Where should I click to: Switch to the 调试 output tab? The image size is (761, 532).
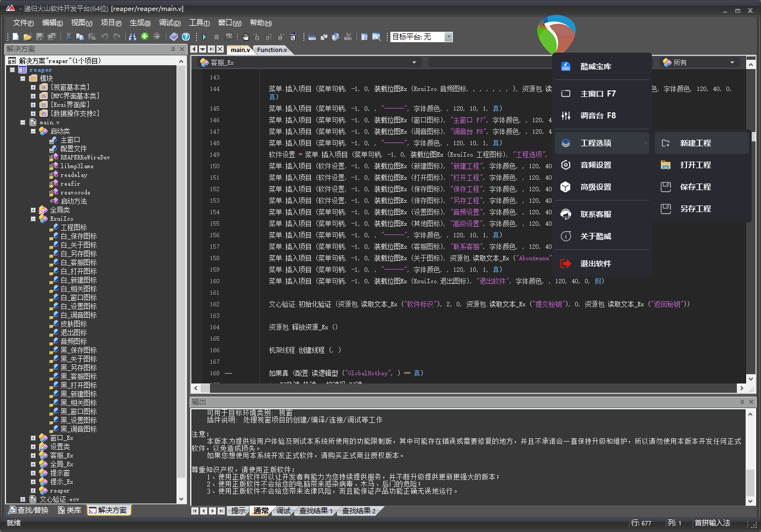283,511
